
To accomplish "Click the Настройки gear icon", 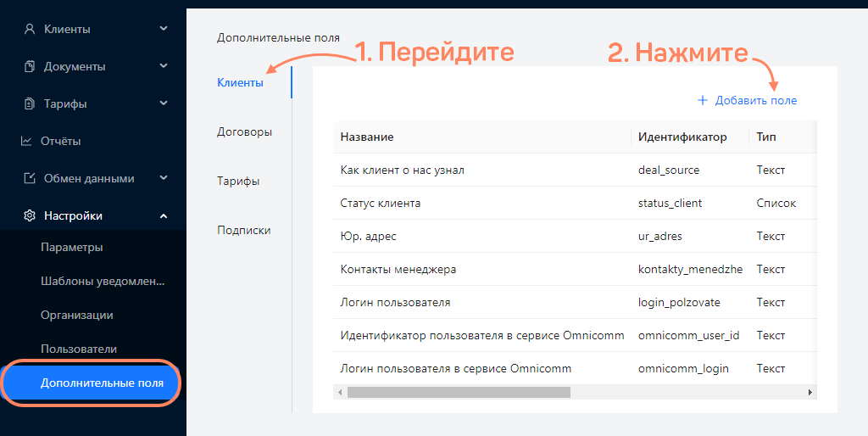I will (30, 215).
